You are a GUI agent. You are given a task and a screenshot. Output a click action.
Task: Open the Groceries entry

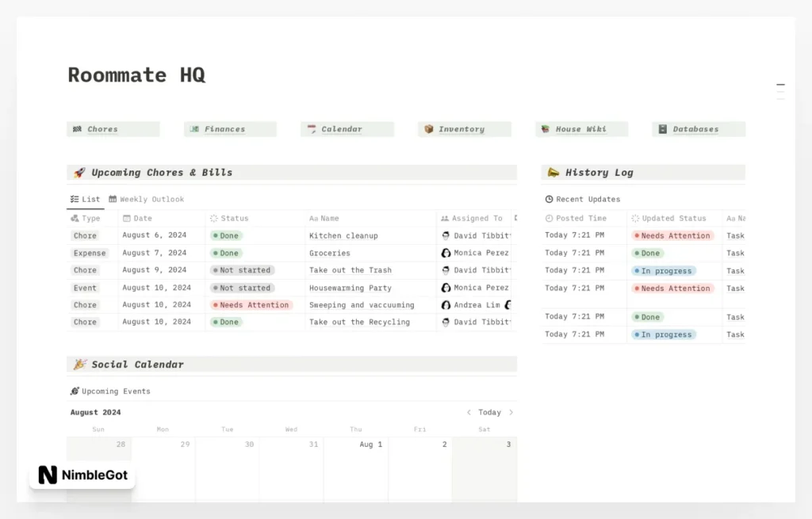(x=329, y=253)
